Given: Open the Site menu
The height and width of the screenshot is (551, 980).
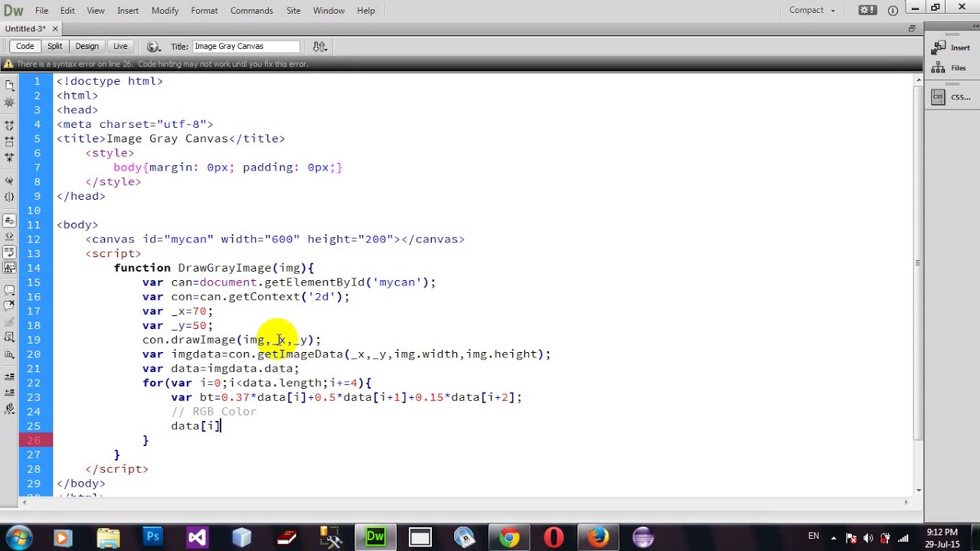Looking at the screenshot, I should (x=293, y=11).
